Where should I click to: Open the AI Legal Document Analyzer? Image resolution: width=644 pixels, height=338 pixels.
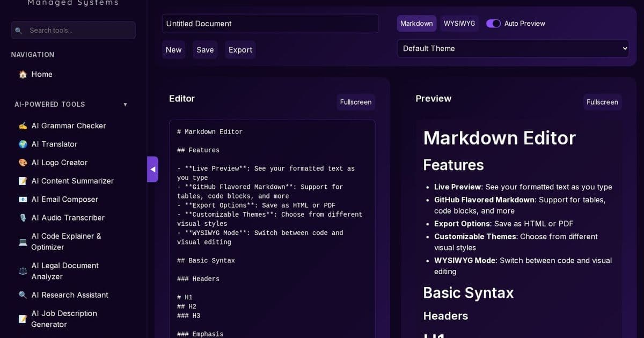65,271
